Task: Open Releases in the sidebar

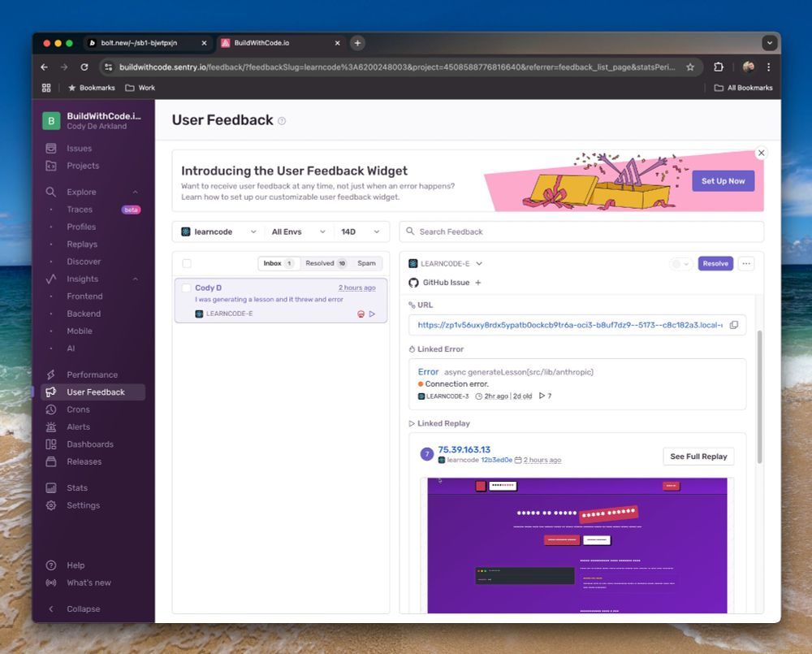Action: pos(84,461)
